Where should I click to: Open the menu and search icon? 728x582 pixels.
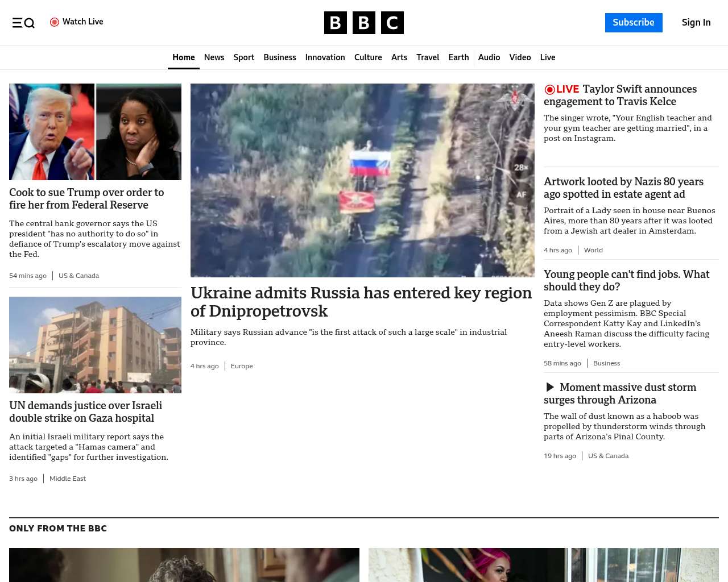23,23
